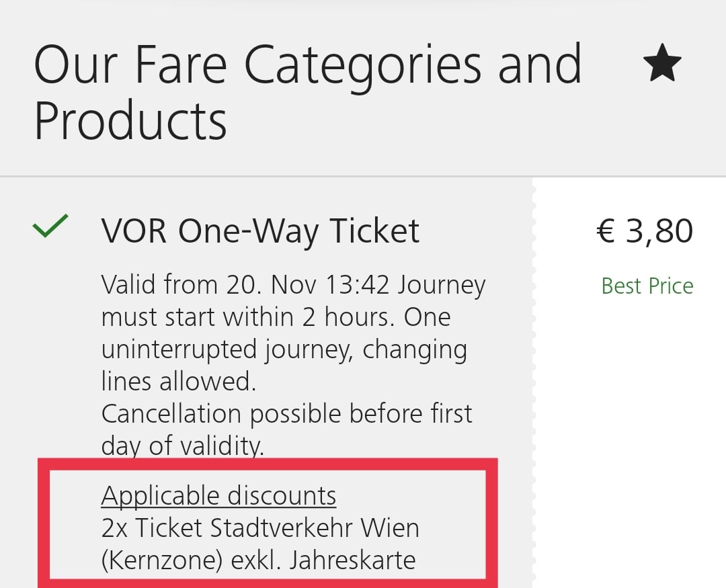Click the word Products in the heading
This screenshot has width=726, height=588.
130,122
